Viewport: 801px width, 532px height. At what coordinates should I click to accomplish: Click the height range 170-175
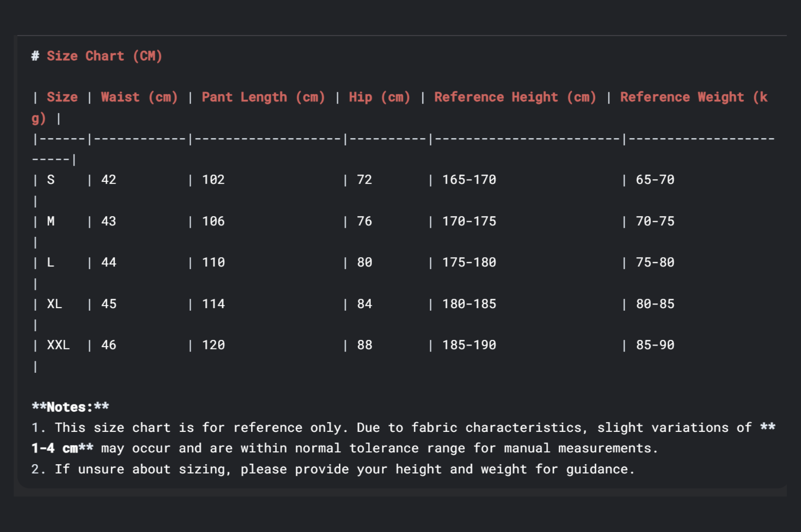pyautogui.click(x=469, y=221)
